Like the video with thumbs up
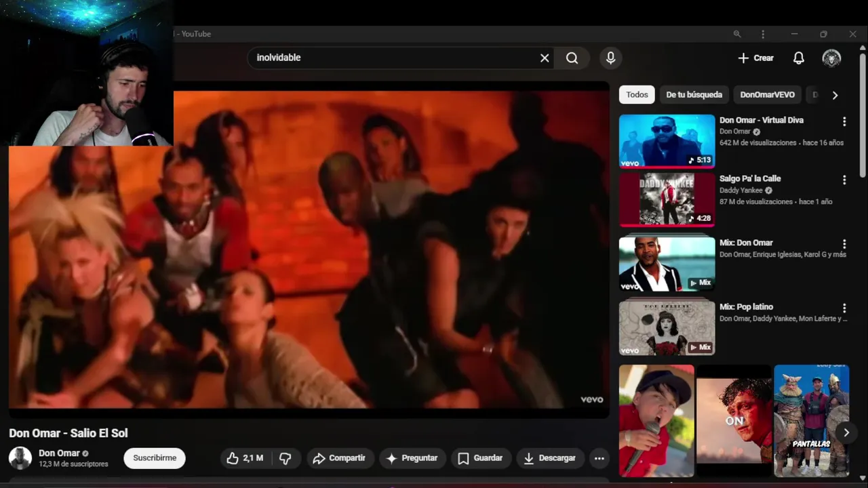The image size is (868, 488). pos(245,459)
